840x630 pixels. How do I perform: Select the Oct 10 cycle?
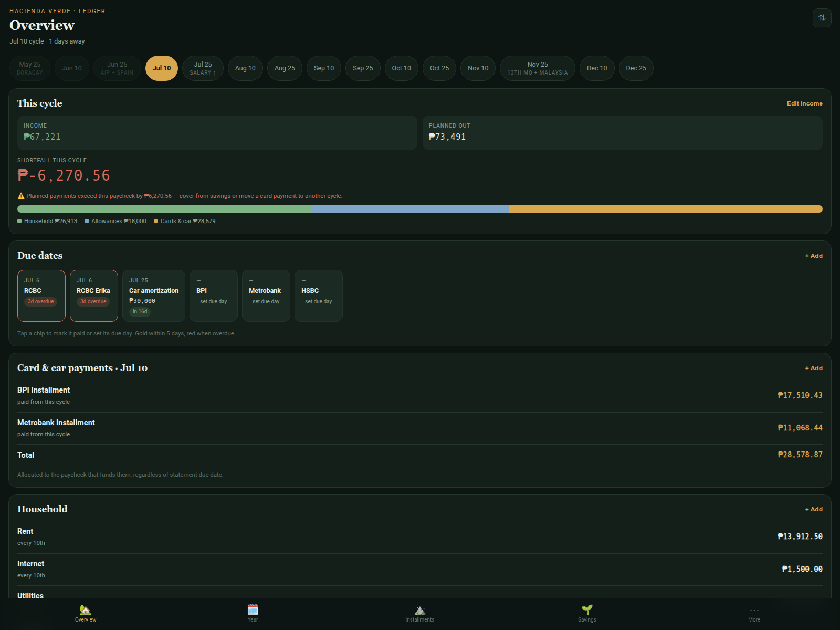pyautogui.click(x=402, y=68)
